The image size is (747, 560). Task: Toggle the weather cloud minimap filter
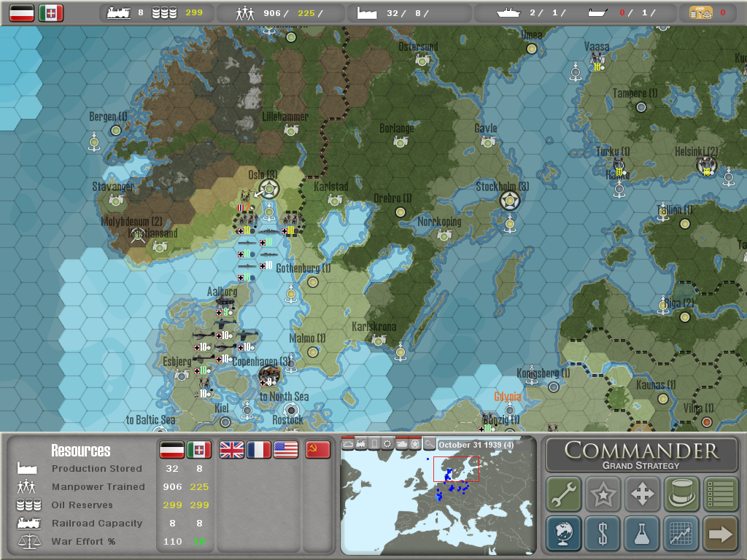(348, 444)
